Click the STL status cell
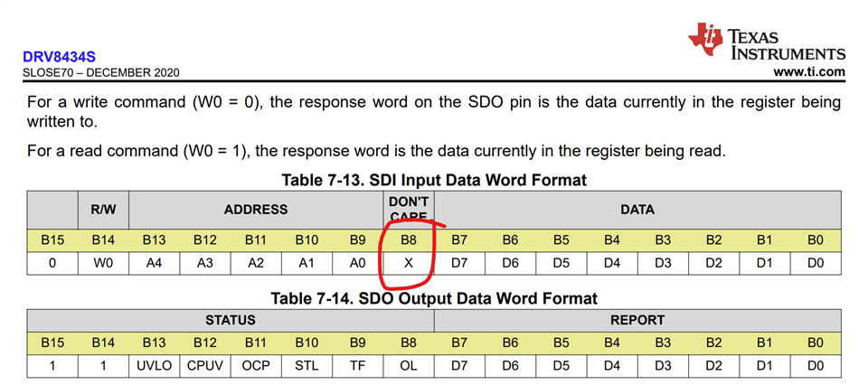 (x=307, y=366)
